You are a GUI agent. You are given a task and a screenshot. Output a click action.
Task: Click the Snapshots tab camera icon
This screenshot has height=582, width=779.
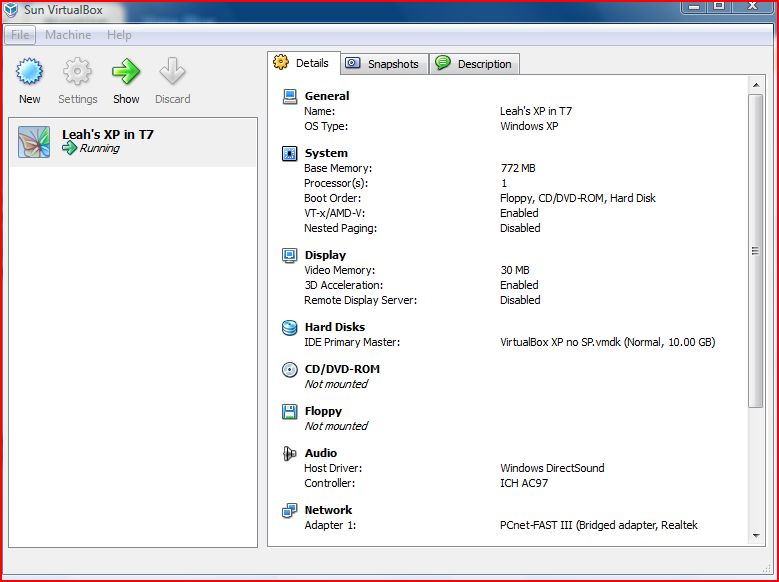click(353, 63)
